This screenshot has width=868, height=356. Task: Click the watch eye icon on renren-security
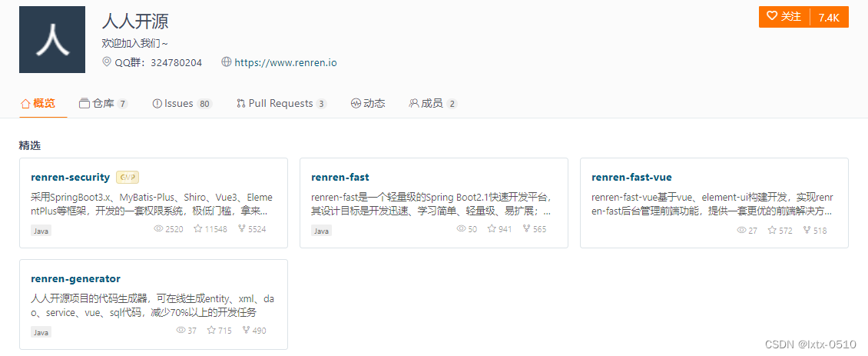158,228
